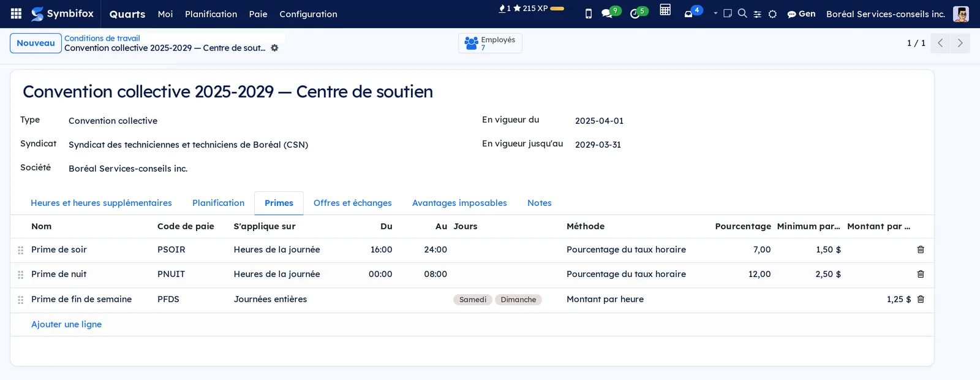The height and width of the screenshot is (380, 980).
Task: Click the XP progress bar
Action: click(557, 9)
